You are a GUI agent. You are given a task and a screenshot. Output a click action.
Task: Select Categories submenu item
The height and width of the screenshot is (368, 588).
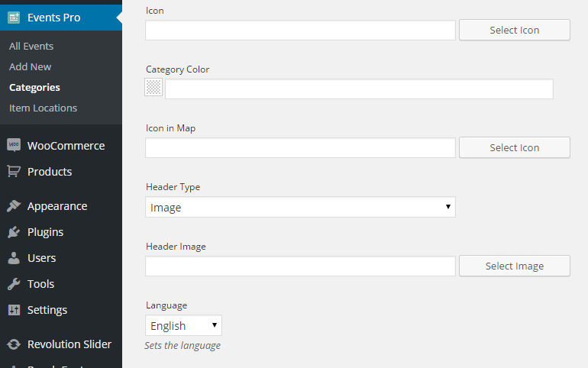(x=34, y=87)
